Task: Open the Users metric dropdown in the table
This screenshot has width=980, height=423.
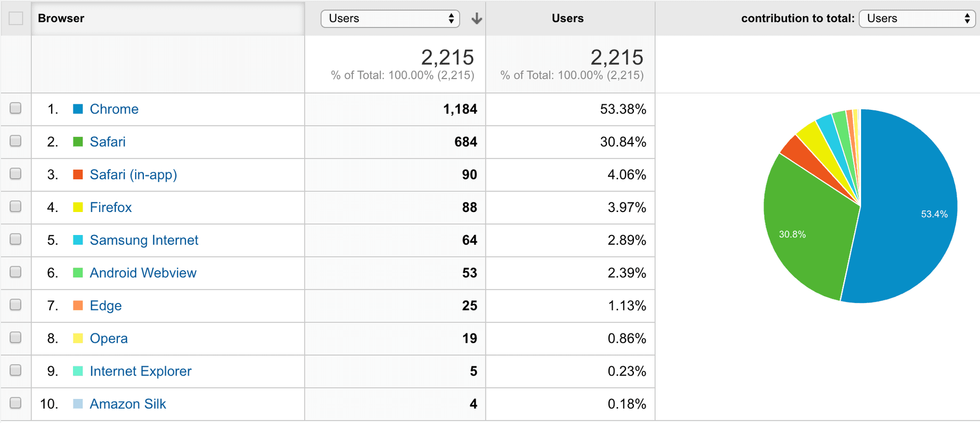Action: pyautogui.click(x=390, y=18)
